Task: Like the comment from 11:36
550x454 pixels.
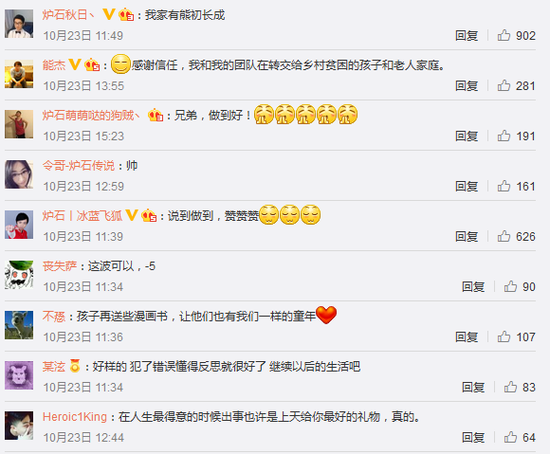Action: pos(504,336)
